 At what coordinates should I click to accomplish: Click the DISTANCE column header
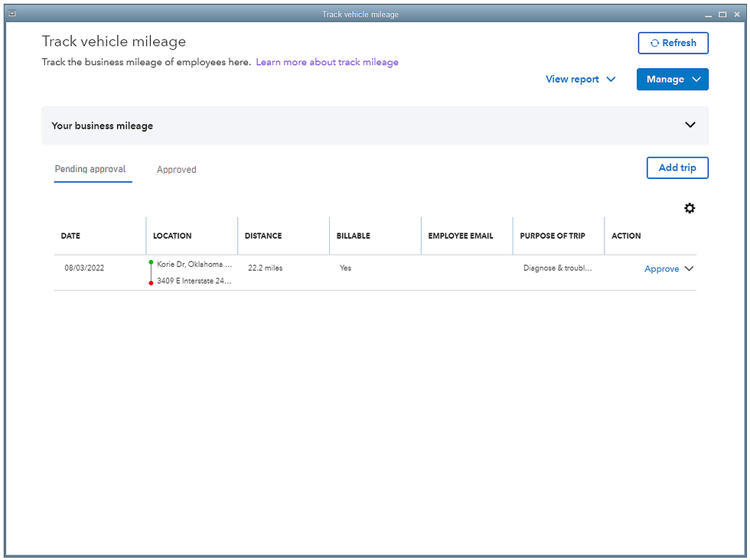pos(263,236)
